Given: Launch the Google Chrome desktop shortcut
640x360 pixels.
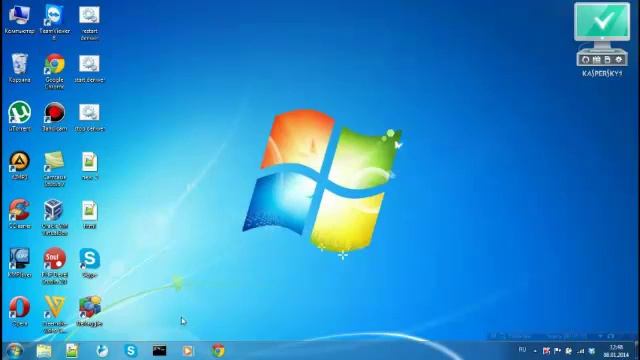Looking at the screenshot, I should (54, 71).
